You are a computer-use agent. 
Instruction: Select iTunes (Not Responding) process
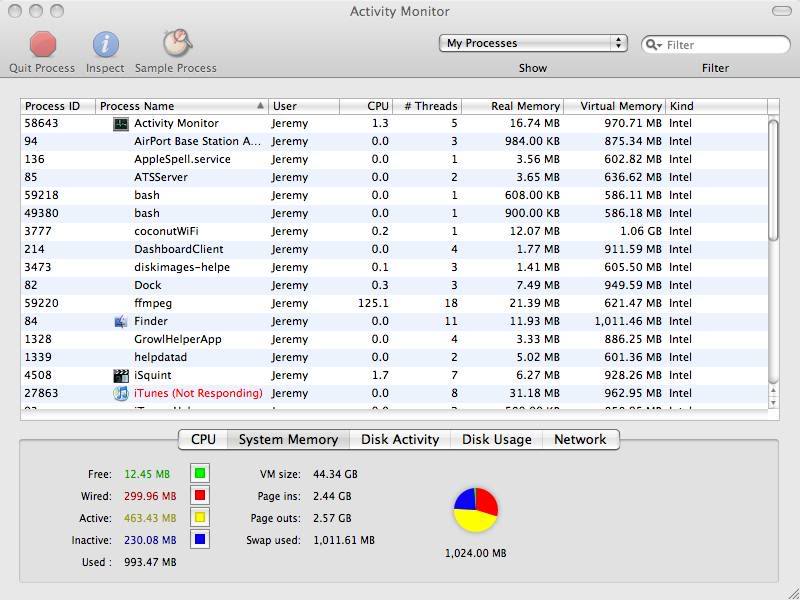point(394,393)
